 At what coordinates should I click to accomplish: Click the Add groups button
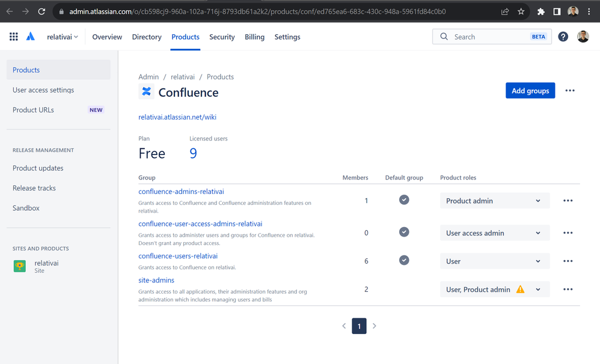pyautogui.click(x=530, y=91)
